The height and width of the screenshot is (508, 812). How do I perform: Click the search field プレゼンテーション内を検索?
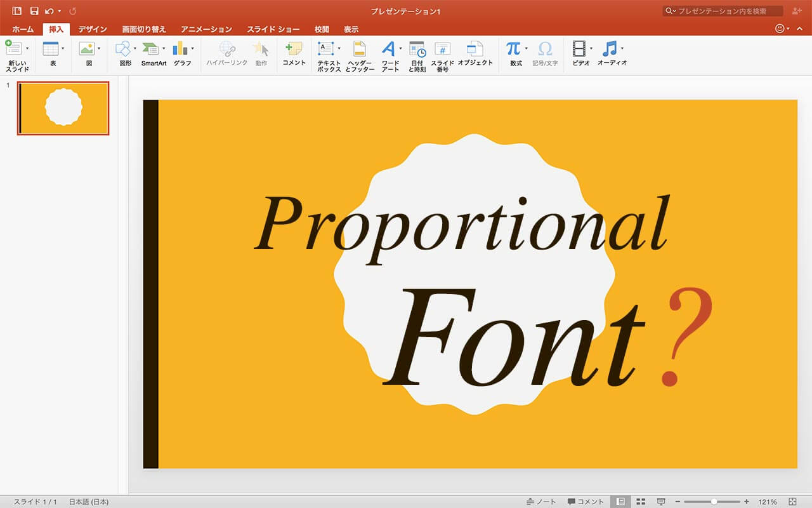pyautogui.click(x=723, y=11)
